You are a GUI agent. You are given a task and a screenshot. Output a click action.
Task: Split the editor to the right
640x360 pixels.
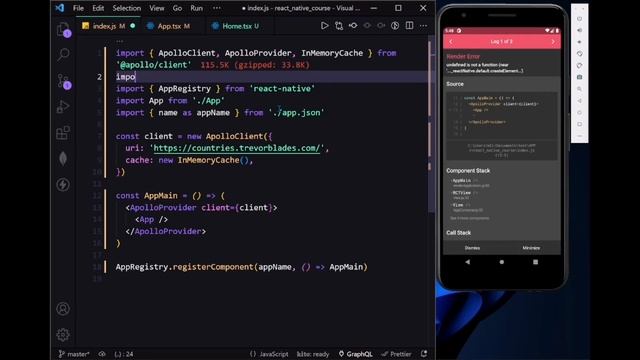[x=409, y=26]
